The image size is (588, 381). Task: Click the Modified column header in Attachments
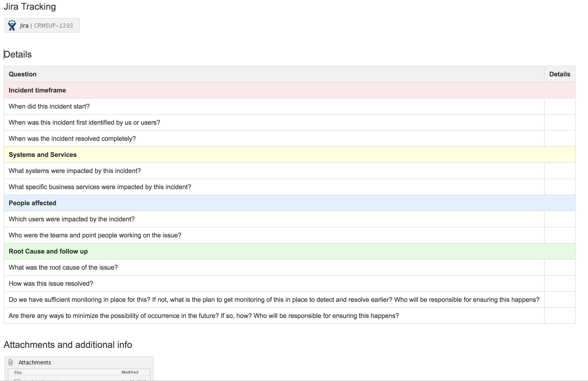coord(130,372)
